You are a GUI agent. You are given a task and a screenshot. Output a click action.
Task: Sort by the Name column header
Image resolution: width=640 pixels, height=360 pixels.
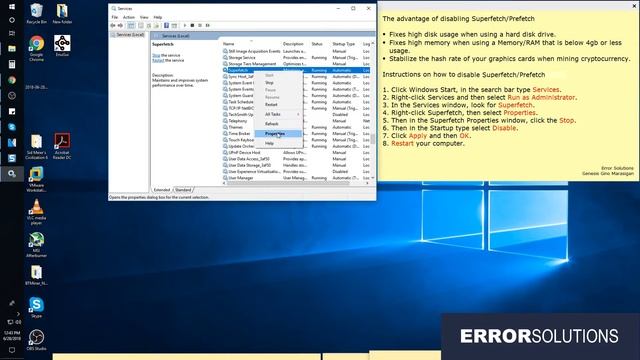pyautogui.click(x=251, y=44)
